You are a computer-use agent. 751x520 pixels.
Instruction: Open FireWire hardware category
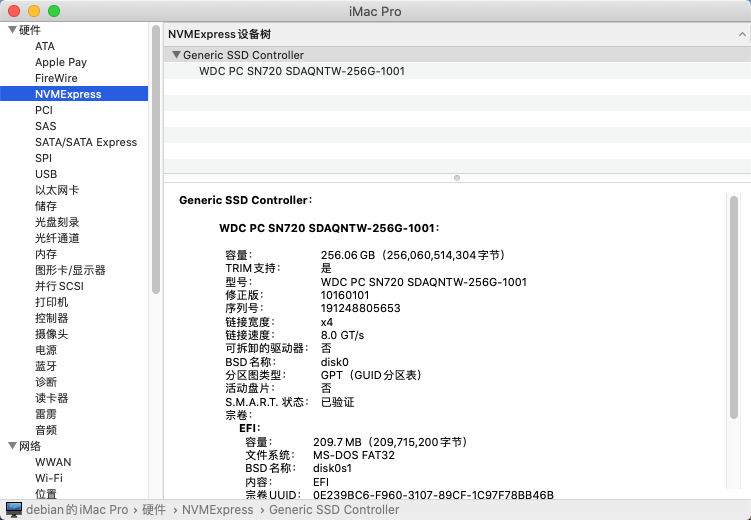56,78
